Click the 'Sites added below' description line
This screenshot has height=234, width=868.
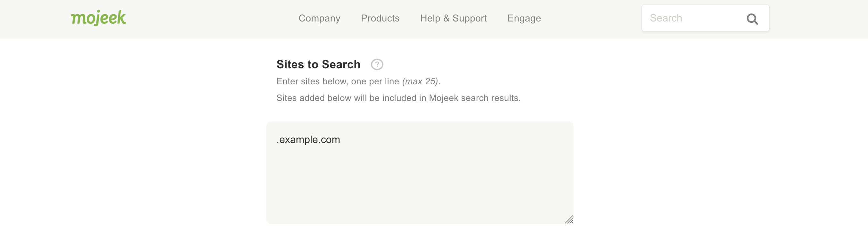[x=398, y=98]
